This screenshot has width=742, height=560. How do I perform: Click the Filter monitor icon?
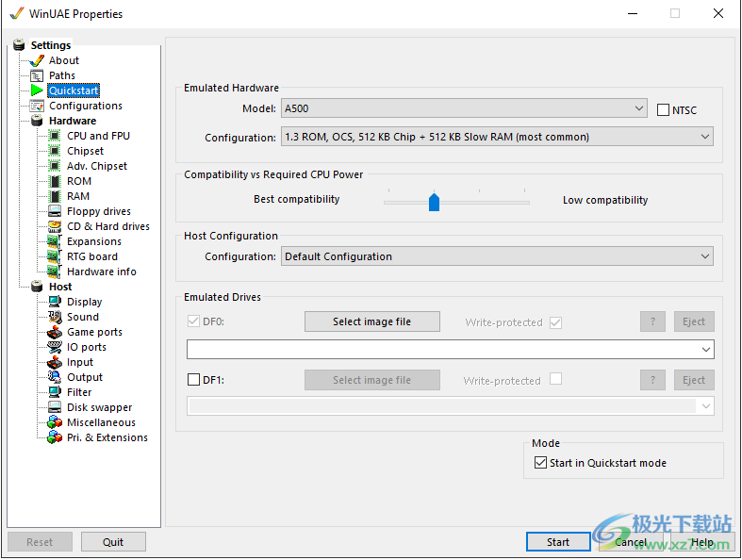click(x=55, y=392)
